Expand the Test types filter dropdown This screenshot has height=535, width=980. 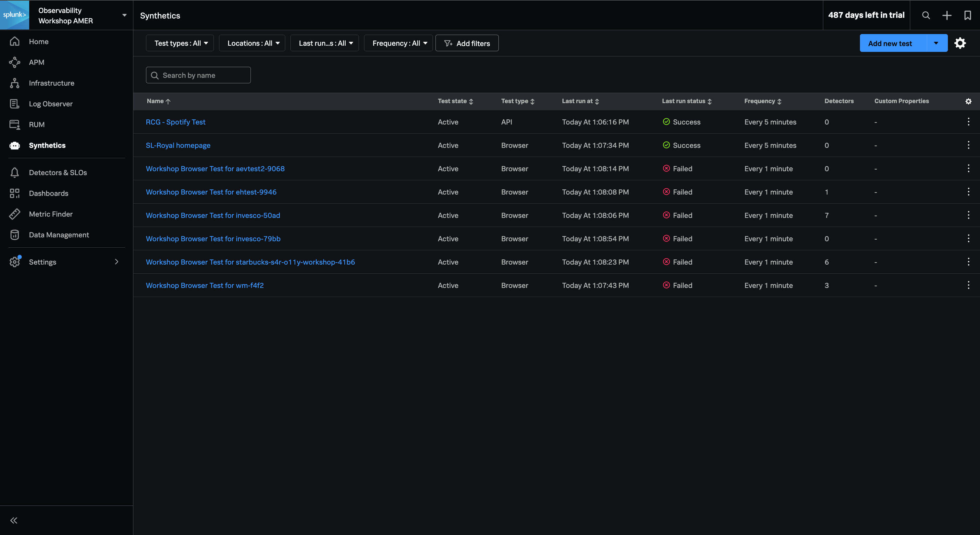pyautogui.click(x=180, y=43)
